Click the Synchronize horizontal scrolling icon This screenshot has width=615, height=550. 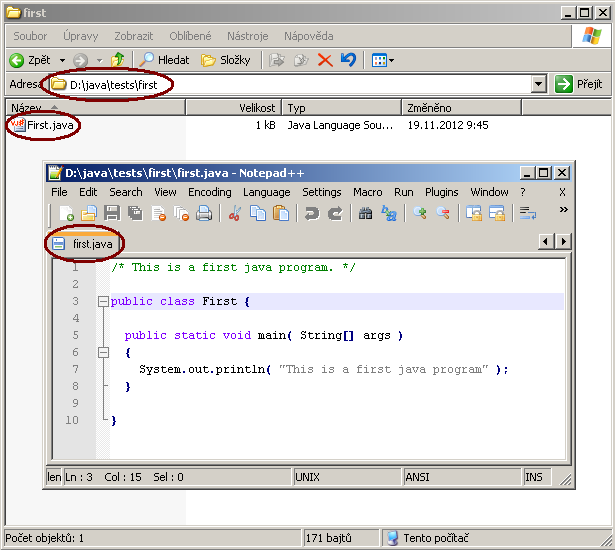pos(497,213)
